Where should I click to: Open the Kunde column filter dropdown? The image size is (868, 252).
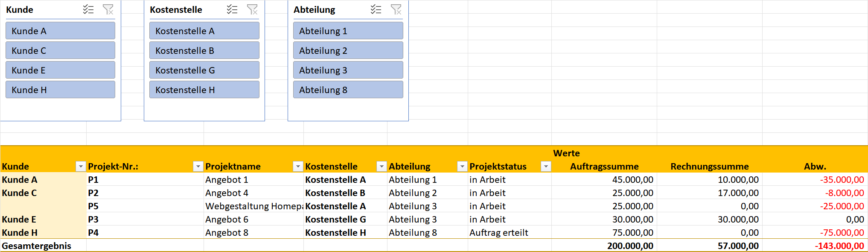click(81, 167)
